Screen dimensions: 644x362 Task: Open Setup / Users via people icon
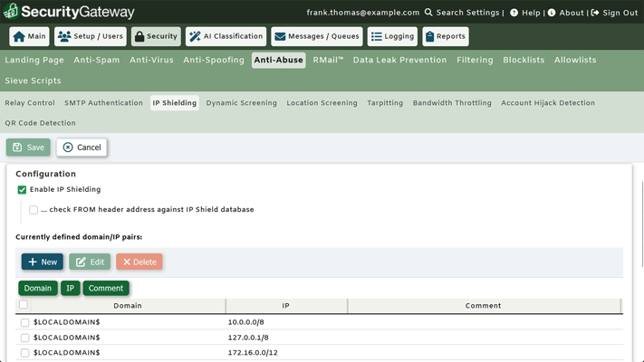point(64,36)
